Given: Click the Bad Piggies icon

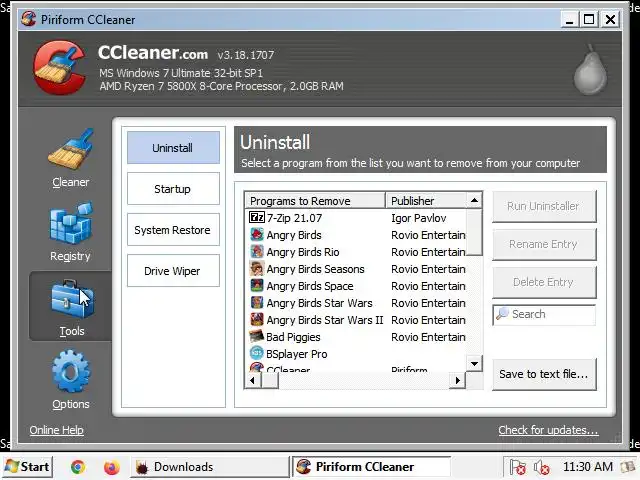Looking at the screenshot, I should [257, 336].
